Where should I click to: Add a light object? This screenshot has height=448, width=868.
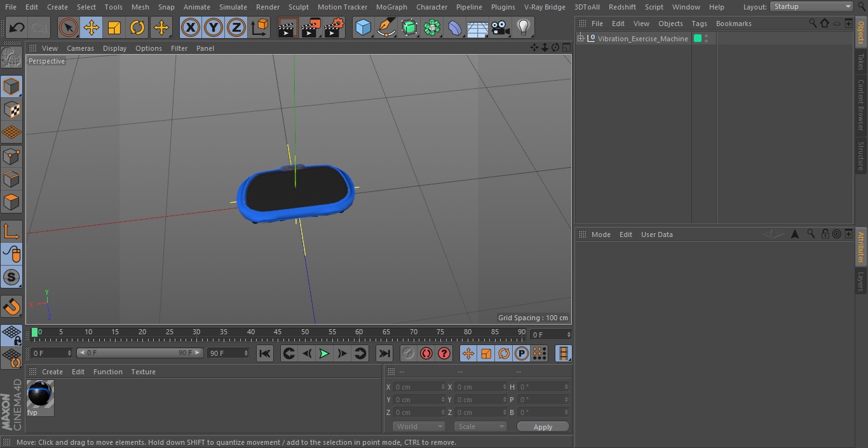523,27
